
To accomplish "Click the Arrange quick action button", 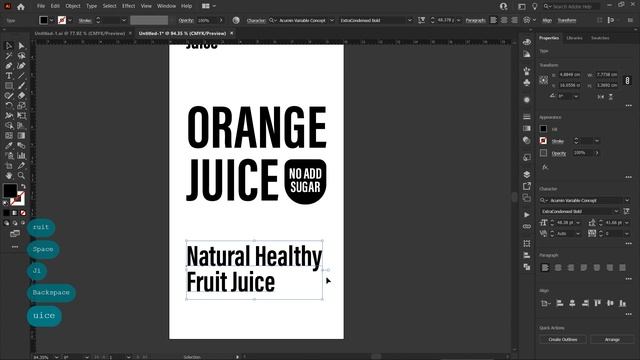I will 612,340.
